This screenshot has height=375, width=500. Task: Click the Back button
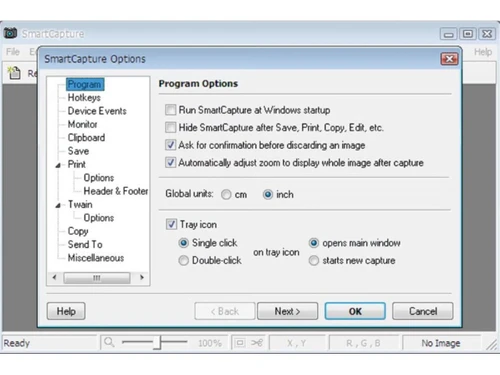tap(225, 311)
